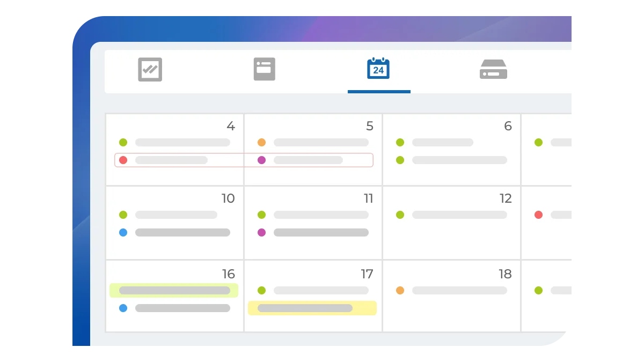Open the day 6 calendar cell number
This screenshot has height=362, width=644.
(508, 126)
